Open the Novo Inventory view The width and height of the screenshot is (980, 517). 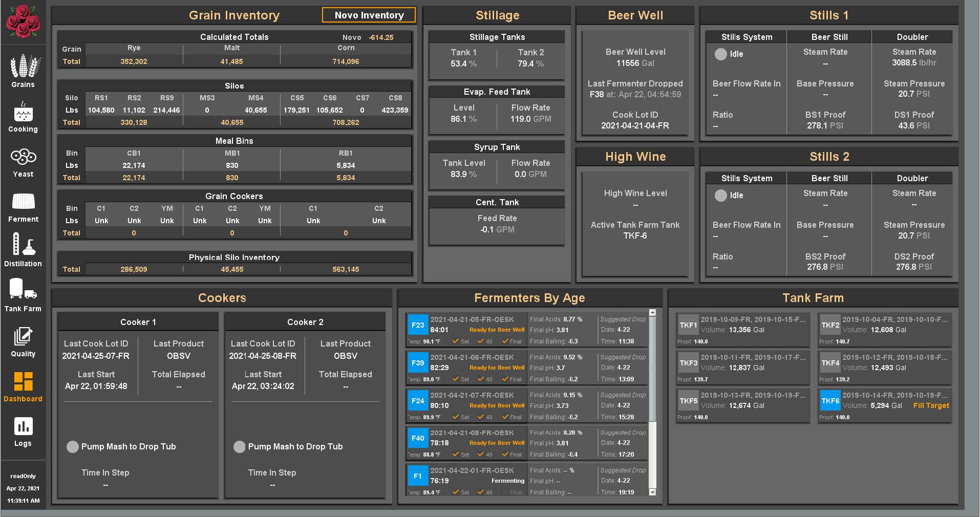click(369, 15)
